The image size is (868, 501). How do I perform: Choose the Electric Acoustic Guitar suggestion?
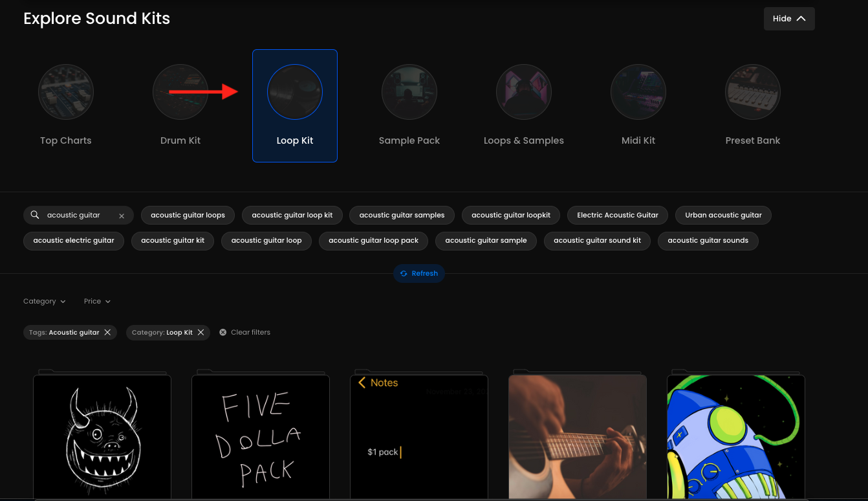pos(617,215)
